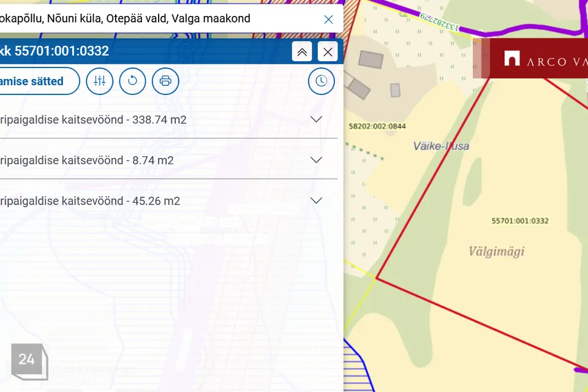Click the kaitsevöönd - 338.74 m2 text
Image resolution: width=588 pixels, height=392 pixels.
pyautogui.click(x=93, y=119)
